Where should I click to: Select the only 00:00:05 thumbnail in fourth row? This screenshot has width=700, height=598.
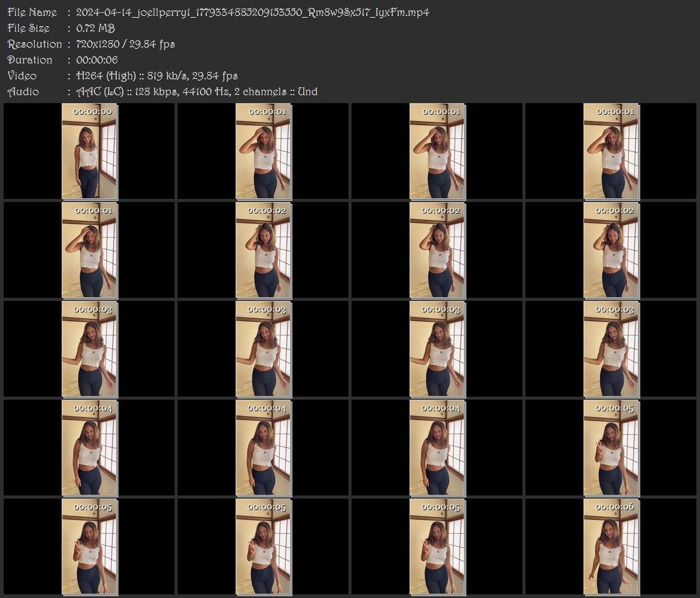click(x=611, y=448)
